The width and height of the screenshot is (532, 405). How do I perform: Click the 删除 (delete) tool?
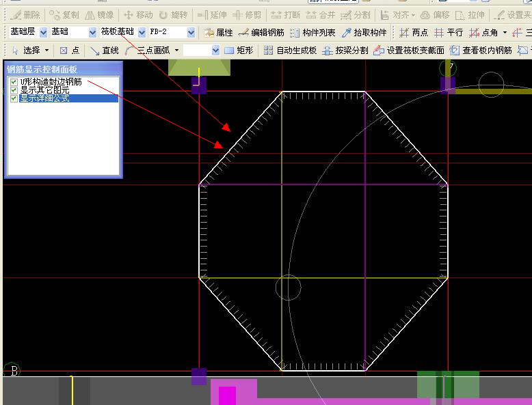(x=25, y=15)
